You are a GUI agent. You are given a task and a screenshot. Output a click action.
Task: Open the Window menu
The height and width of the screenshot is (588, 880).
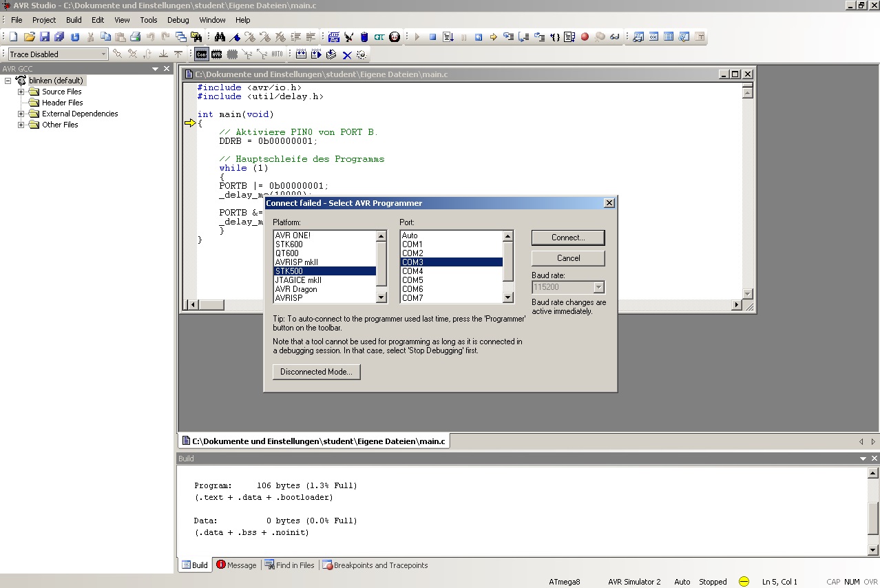212,20
